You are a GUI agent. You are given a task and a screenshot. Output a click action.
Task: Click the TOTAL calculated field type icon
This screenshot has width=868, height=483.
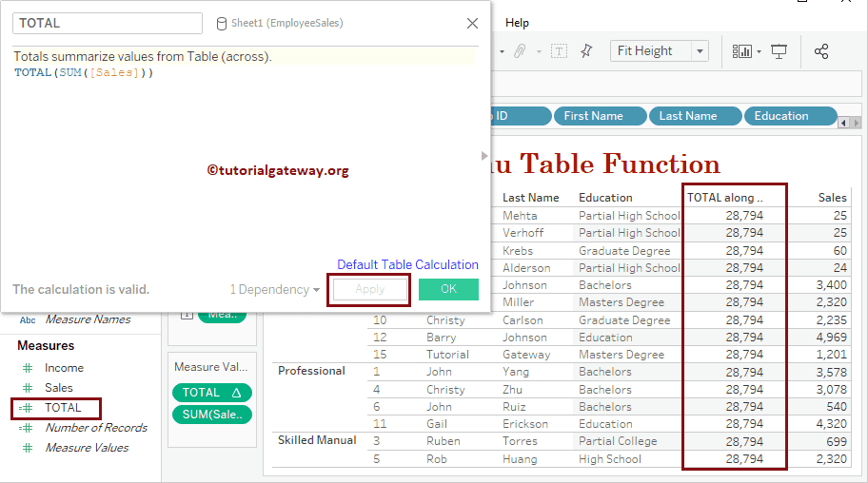[x=26, y=408]
